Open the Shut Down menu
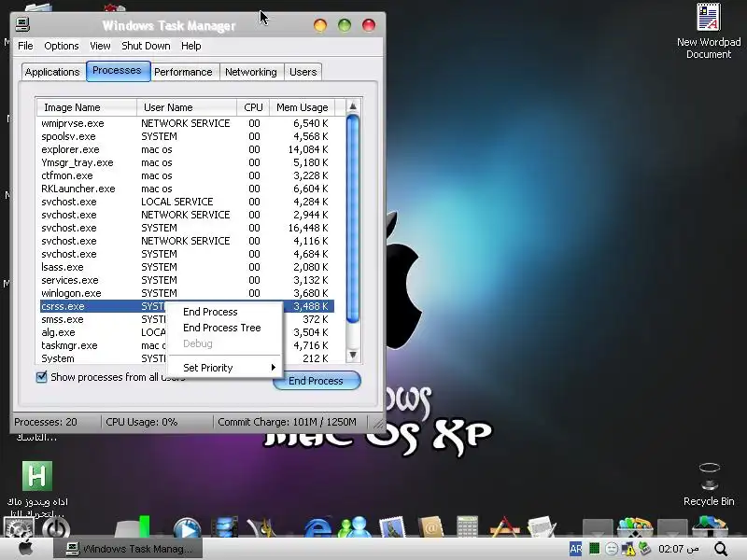This screenshot has height=560, width=747. (146, 46)
